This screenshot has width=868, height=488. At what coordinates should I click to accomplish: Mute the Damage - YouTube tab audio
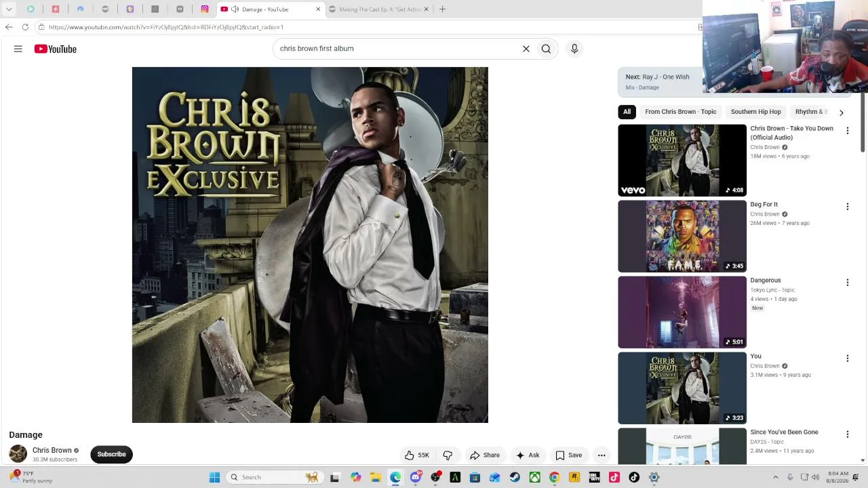235,9
